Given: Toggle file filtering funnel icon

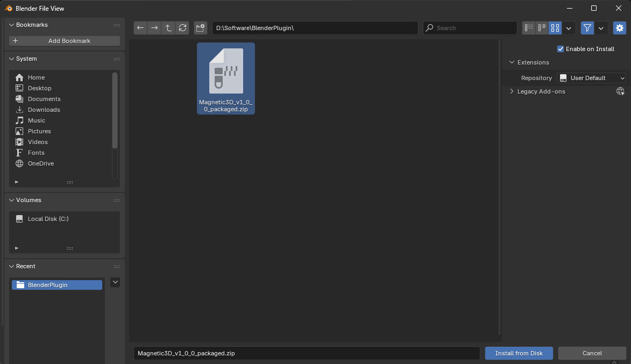Looking at the screenshot, I should pos(587,28).
